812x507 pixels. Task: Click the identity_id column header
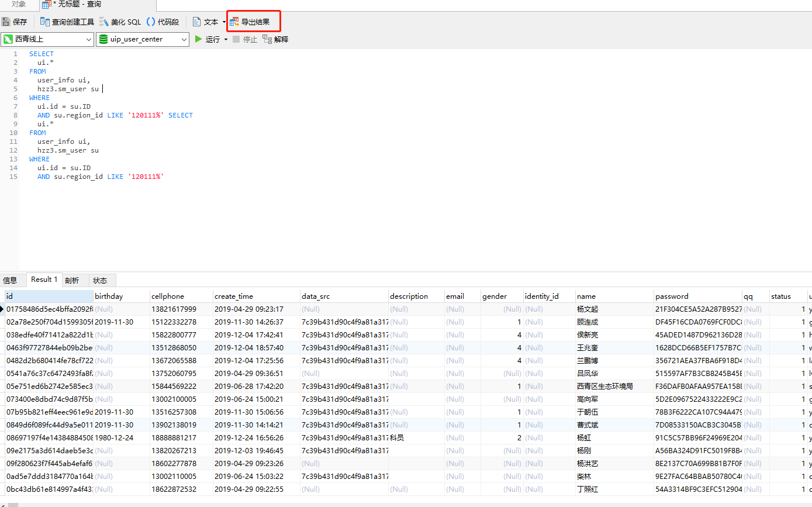coord(549,296)
